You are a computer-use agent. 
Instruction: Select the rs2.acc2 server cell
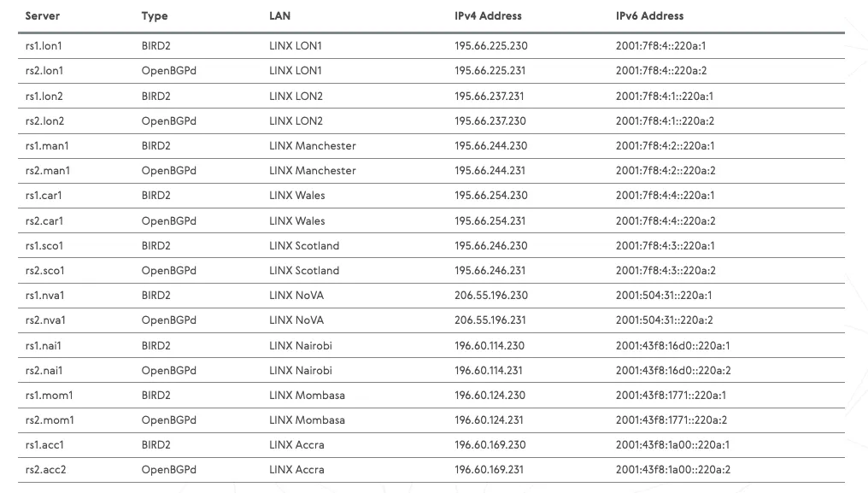(46, 470)
